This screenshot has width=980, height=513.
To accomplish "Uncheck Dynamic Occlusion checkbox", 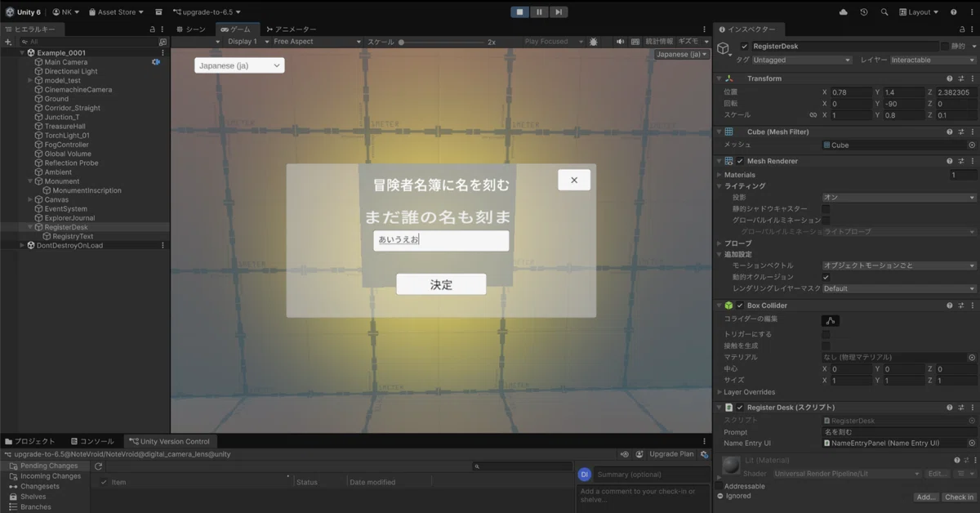I will click(x=826, y=277).
